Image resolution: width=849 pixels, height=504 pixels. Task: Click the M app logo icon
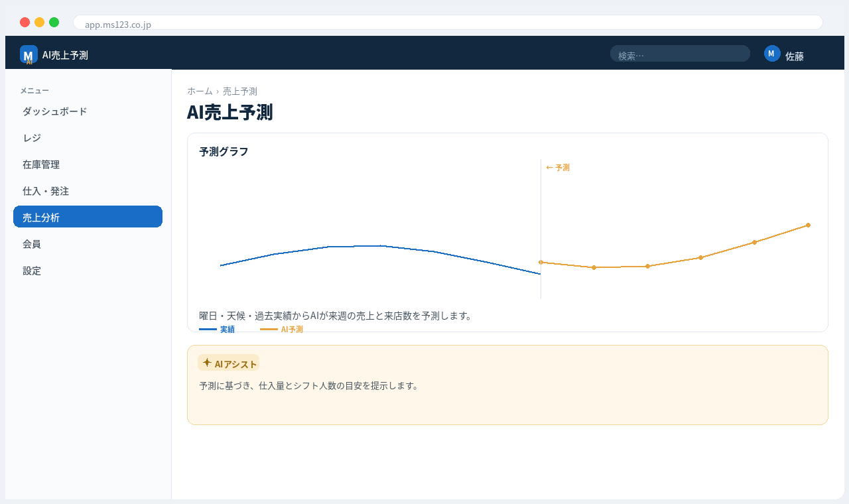point(29,54)
